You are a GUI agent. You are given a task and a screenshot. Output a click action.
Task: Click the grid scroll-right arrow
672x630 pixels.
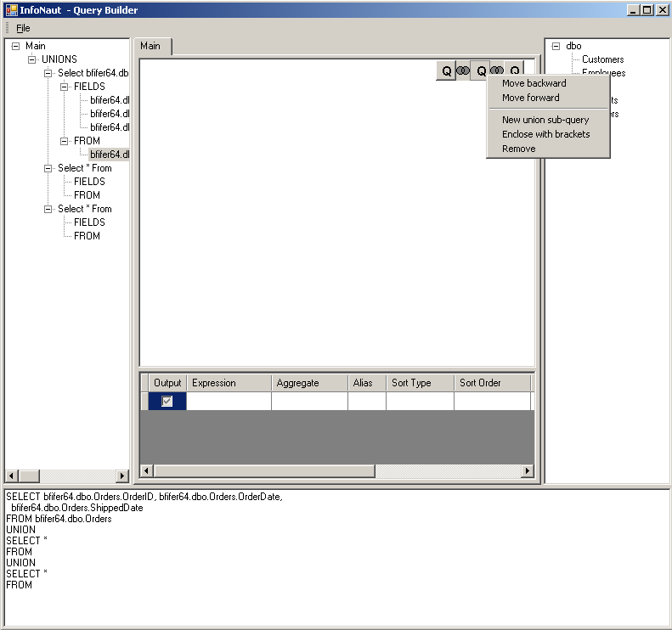(528, 471)
